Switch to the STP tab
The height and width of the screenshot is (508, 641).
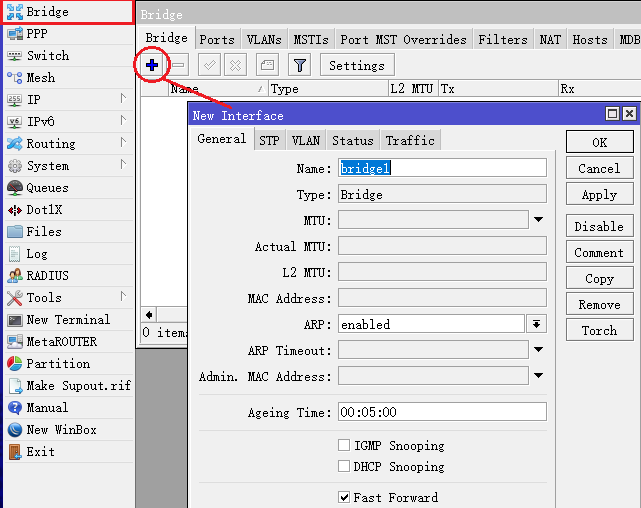click(x=269, y=141)
